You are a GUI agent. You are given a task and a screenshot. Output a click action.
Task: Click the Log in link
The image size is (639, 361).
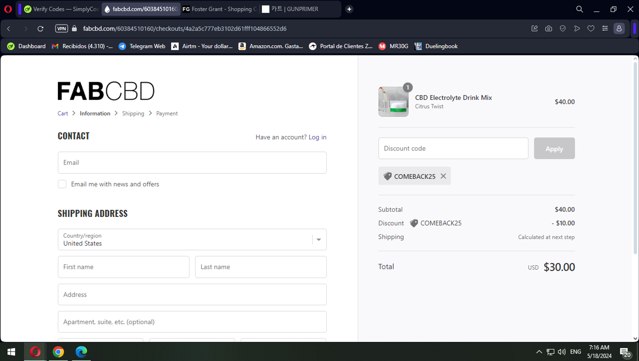317,137
